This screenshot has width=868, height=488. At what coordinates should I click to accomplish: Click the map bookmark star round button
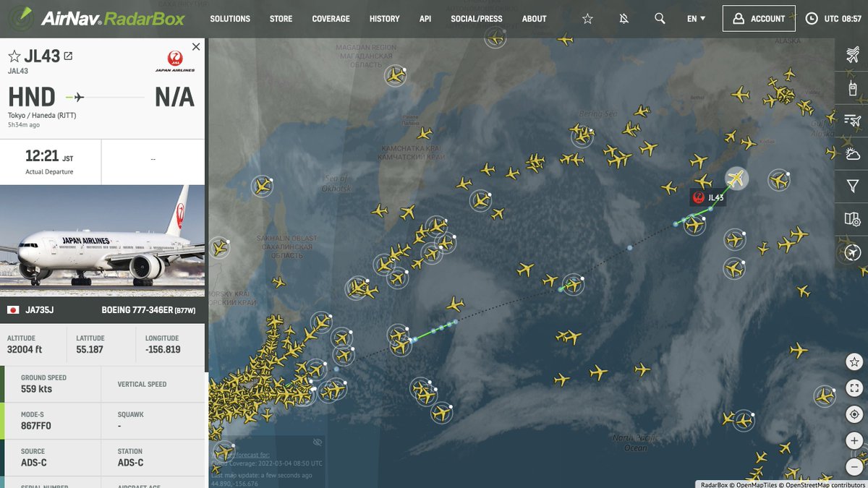coord(854,361)
